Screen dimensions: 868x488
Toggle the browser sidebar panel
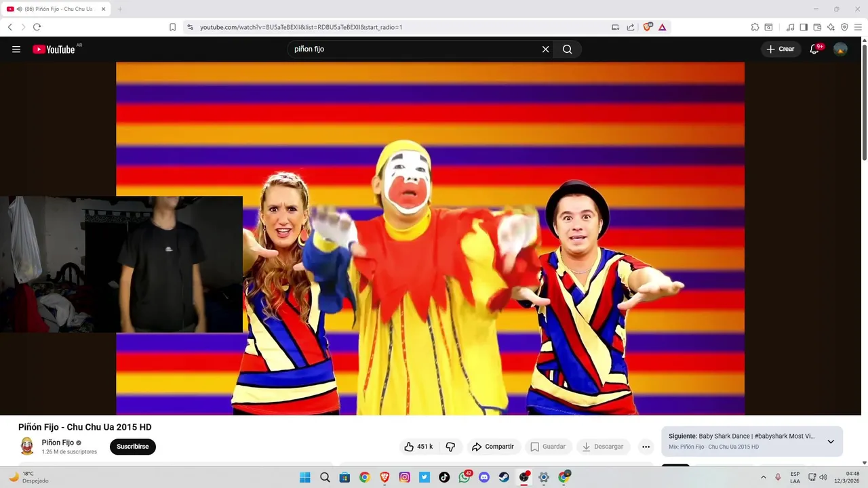(804, 27)
